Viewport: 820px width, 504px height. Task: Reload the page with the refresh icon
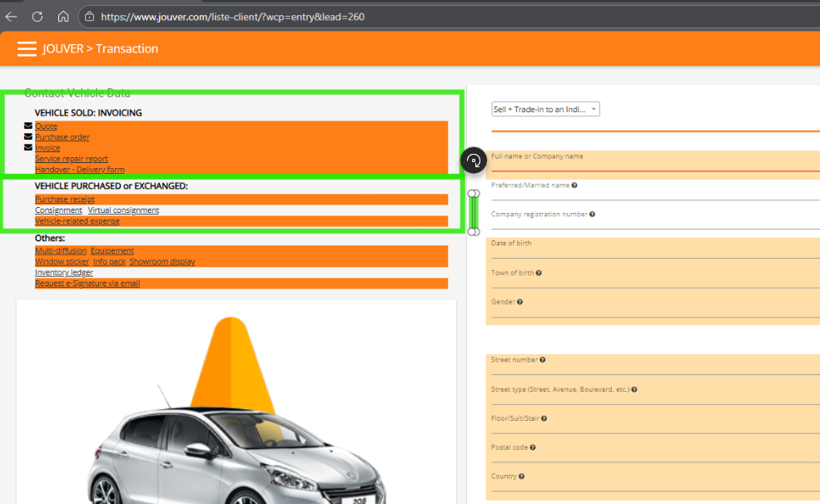[x=37, y=17]
